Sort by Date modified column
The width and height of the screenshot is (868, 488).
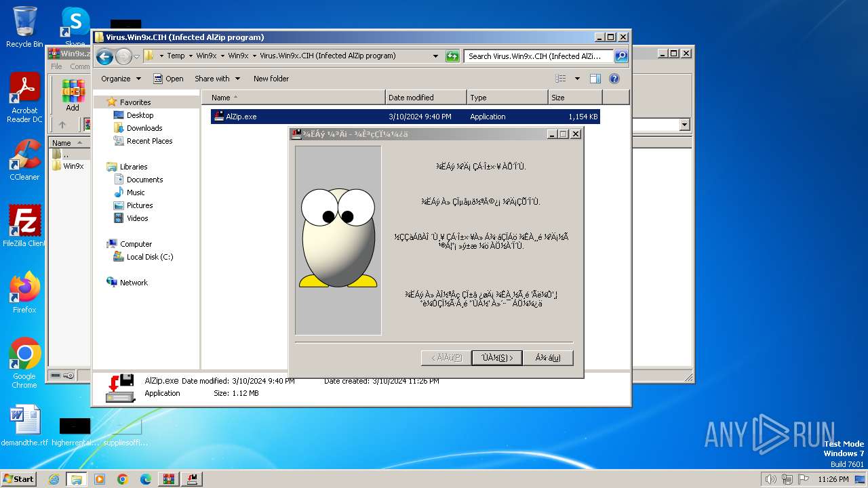coord(426,98)
